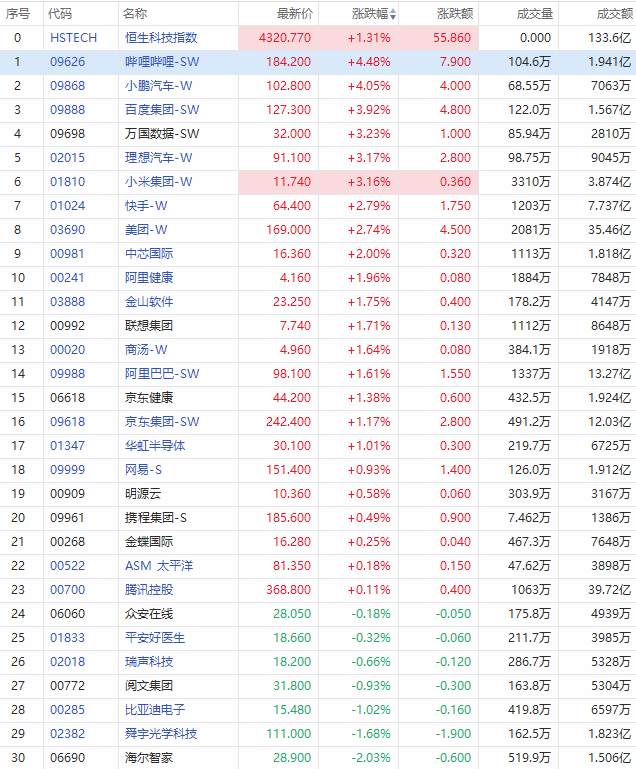Open 阿里健康 stock entry
Screen dimensions: 636x769
149,278
